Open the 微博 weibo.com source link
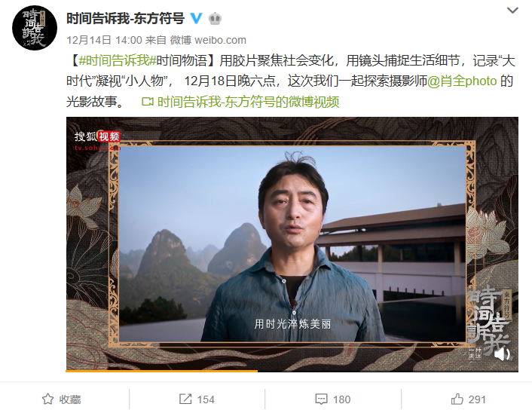 [x=208, y=40]
